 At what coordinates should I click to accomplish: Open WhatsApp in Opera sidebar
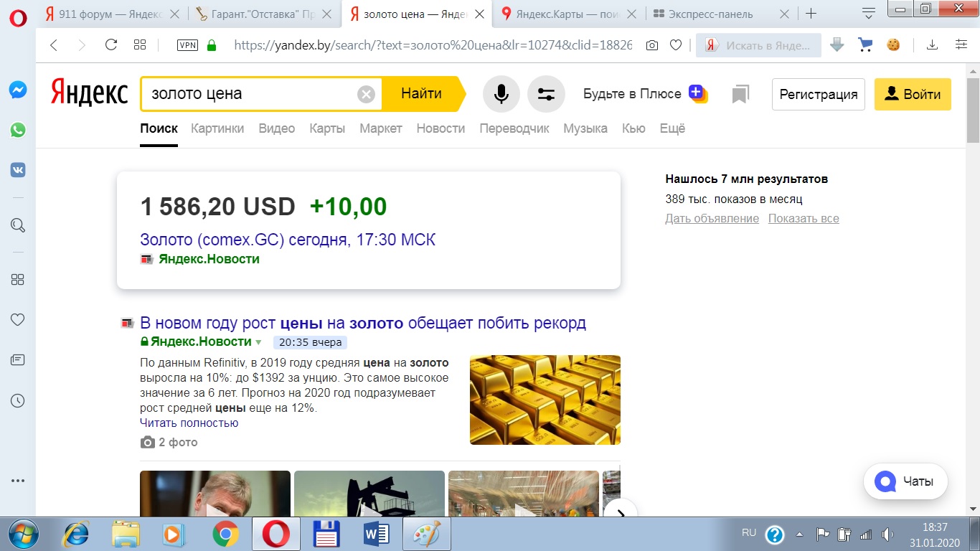point(18,130)
